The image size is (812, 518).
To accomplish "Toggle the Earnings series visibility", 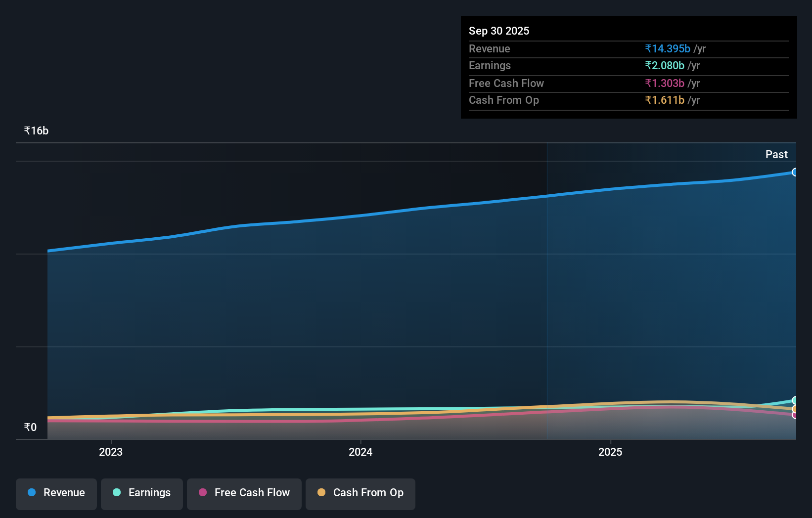I will [141, 493].
